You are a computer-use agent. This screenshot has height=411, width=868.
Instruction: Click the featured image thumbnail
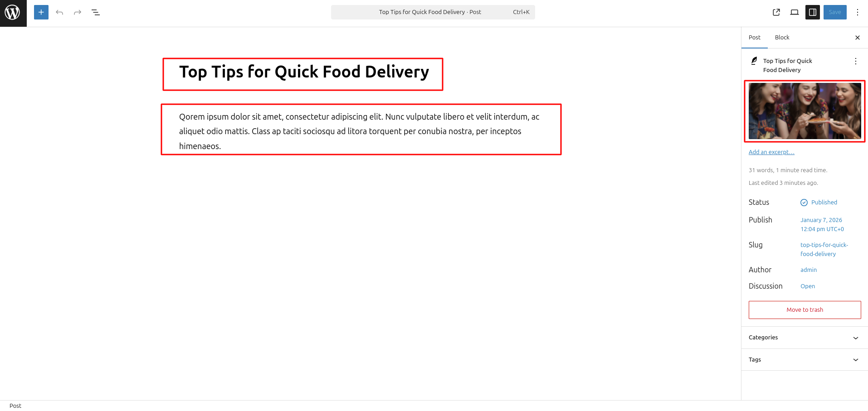coord(805,111)
